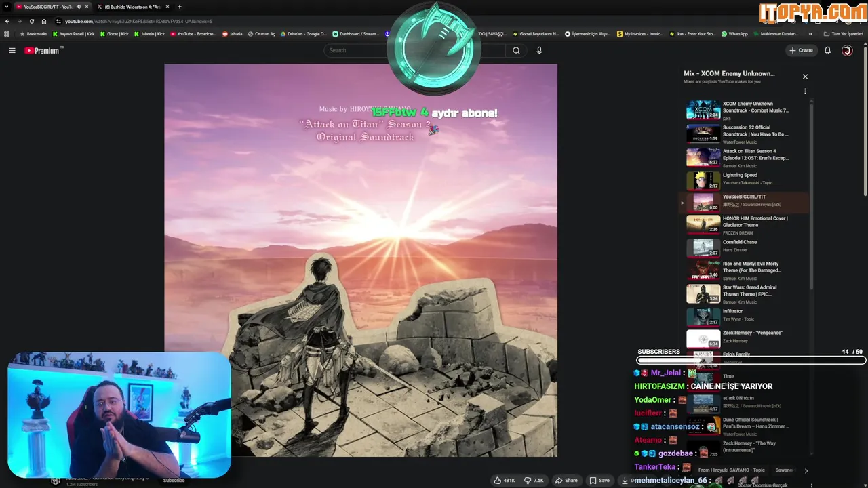The width and height of the screenshot is (868, 488).
Task: Go to YouTube Premium home logo
Action: coord(43,50)
